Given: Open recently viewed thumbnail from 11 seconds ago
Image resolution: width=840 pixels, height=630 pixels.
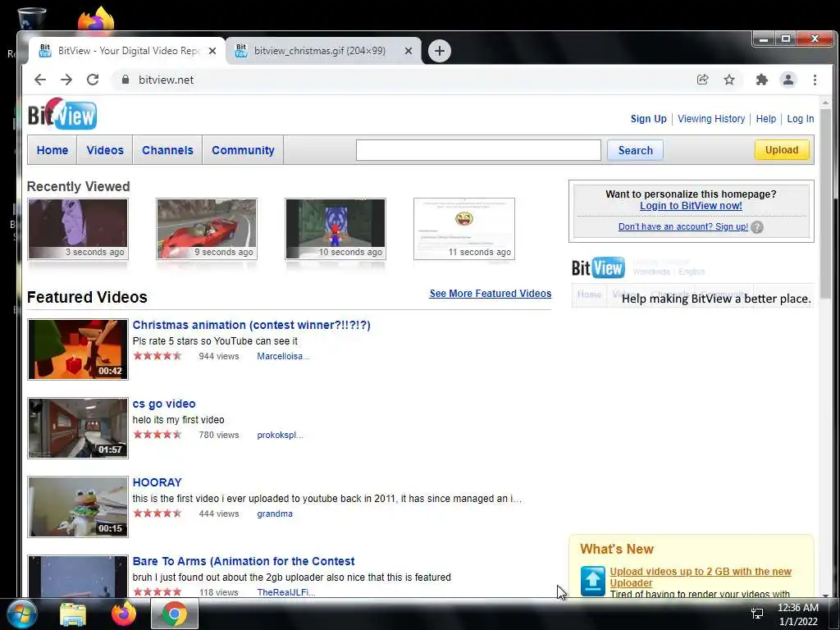Looking at the screenshot, I should pyautogui.click(x=464, y=229).
